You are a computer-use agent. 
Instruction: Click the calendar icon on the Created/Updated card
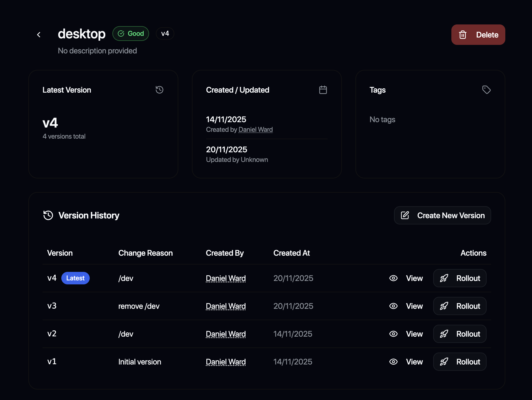pos(323,90)
